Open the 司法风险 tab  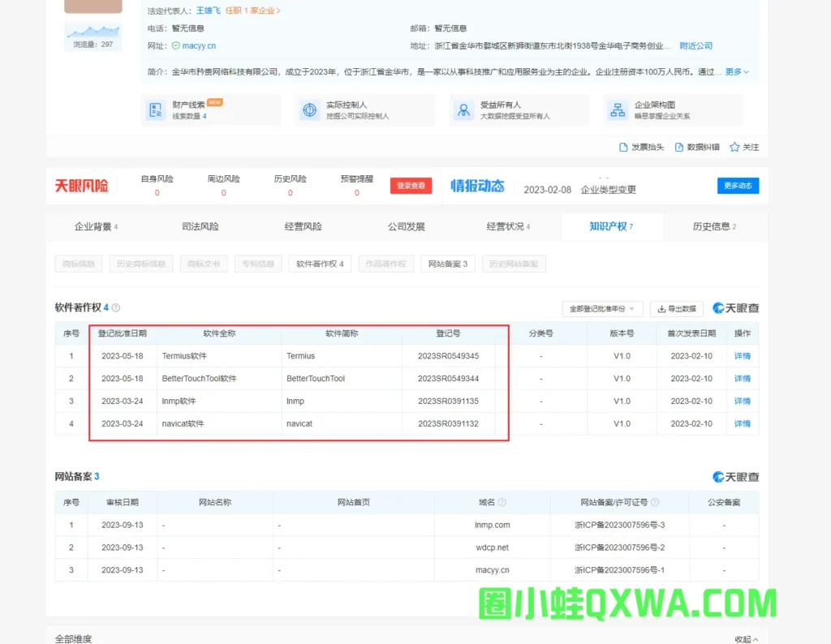(x=200, y=226)
